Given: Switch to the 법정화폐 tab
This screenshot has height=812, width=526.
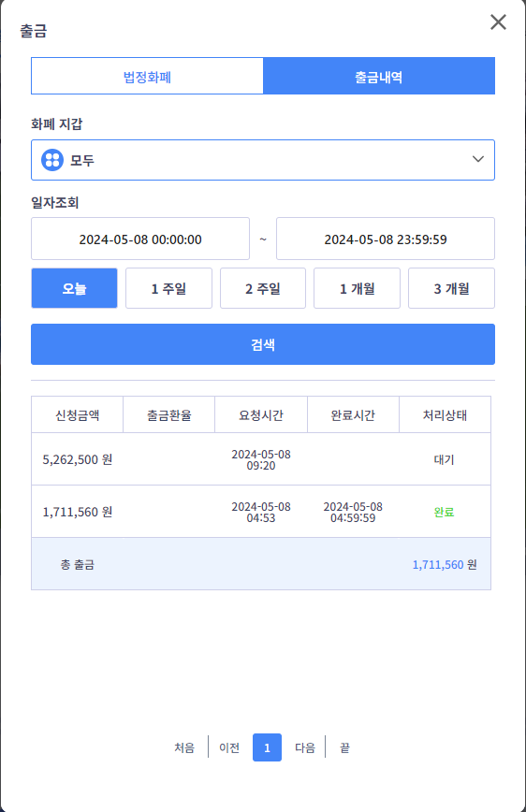Looking at the screenshot, I should tap(147, 76).
